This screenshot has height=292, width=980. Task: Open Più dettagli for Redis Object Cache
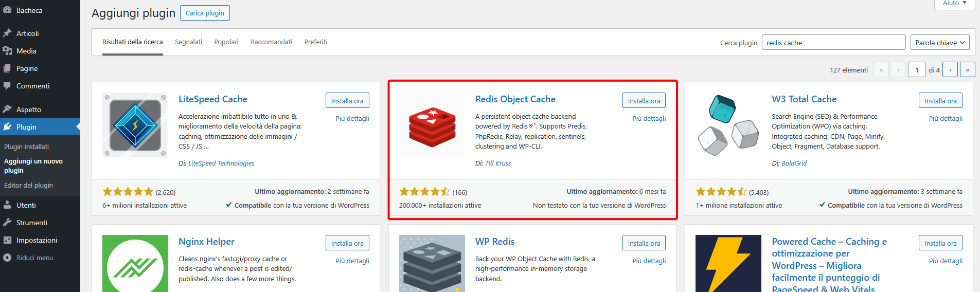coord(649,118)
